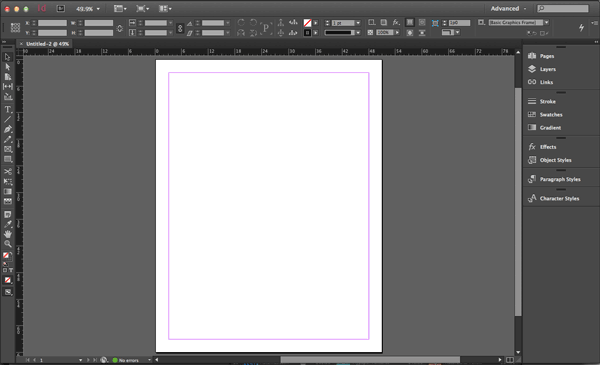The width and height of the screenshot is (600, 365).
Task: Toggle Constrain proportions for width and height
Action: tap(120, 28)
